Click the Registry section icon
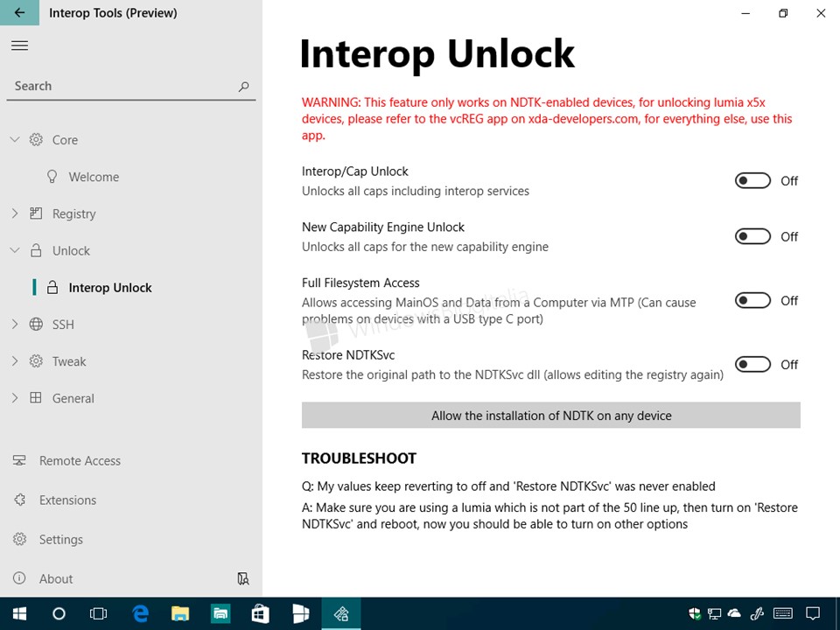This screenshot has width=840, height=630. [36, 213]
